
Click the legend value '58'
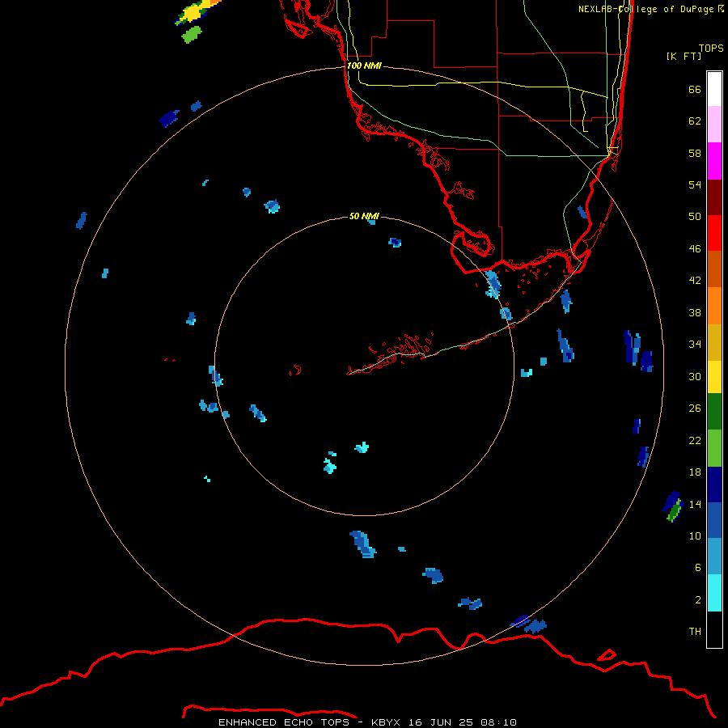(695, 153)
